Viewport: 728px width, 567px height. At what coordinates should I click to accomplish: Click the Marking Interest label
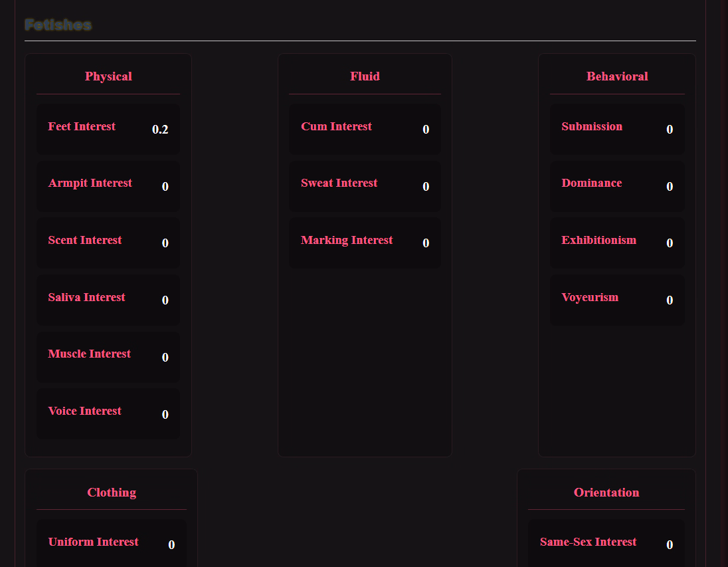click(x=347, y=240)
